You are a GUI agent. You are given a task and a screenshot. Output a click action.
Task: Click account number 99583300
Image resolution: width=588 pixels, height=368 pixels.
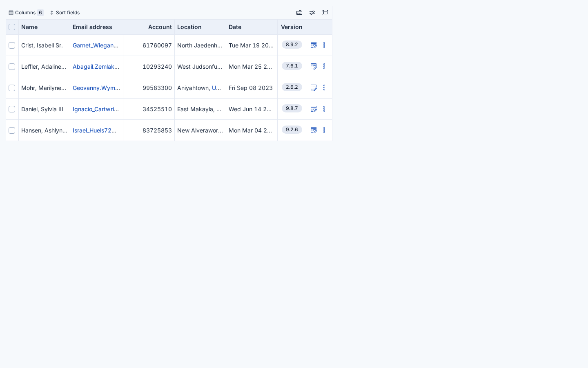point(157,88)
